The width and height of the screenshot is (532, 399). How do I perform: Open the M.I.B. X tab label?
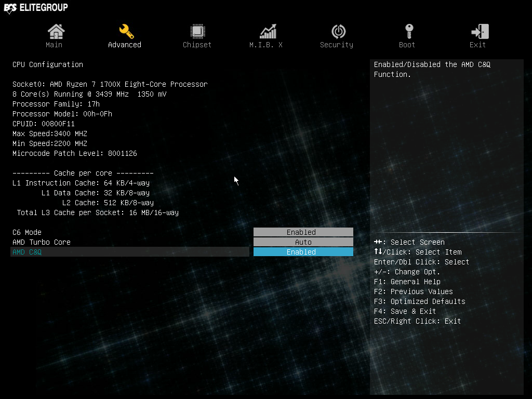(266, 45)
